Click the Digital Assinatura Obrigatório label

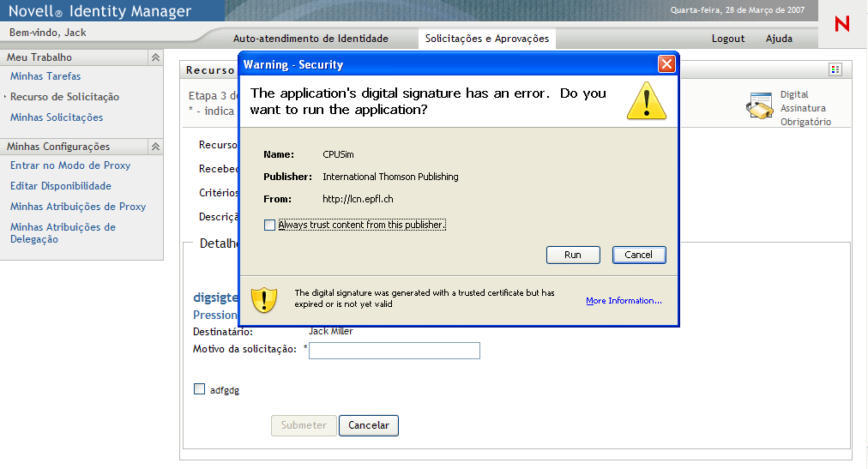pyautogui.click(x=805, y=108)
